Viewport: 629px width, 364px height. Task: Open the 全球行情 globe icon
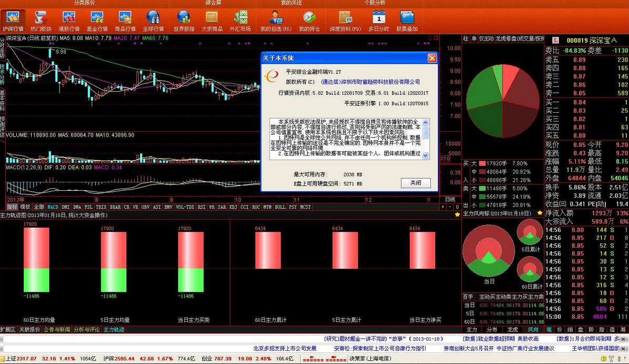point(153,21)
